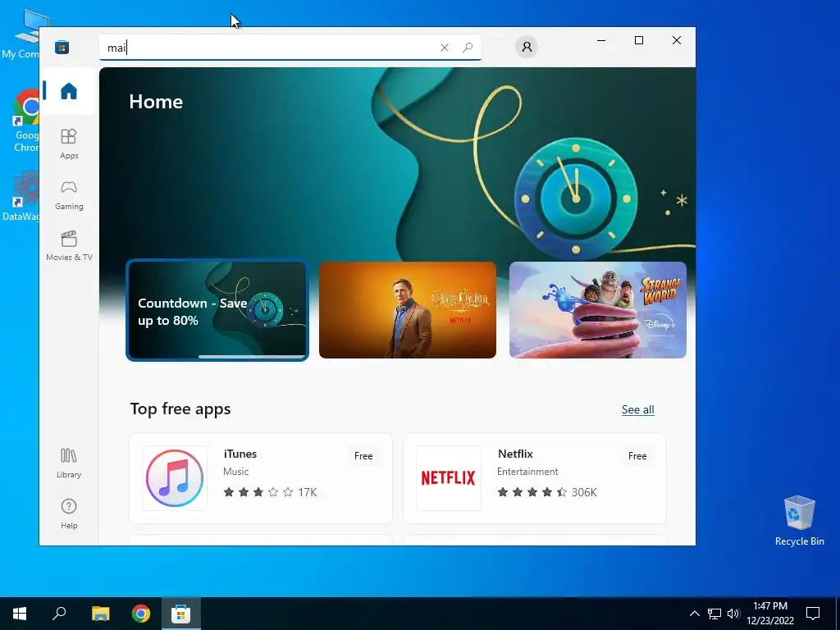Select the Recycle Bin desktop icon

(x=799, y=521)
